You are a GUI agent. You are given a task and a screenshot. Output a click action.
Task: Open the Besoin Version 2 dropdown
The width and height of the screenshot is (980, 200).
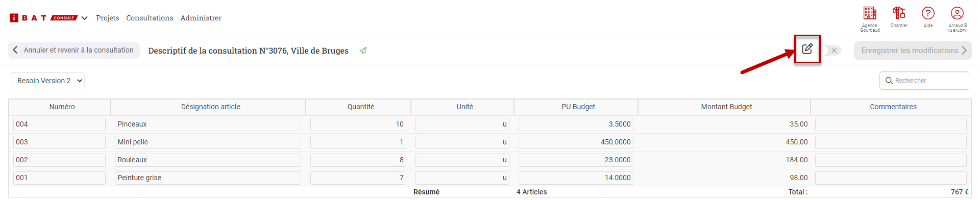point(48,81)
